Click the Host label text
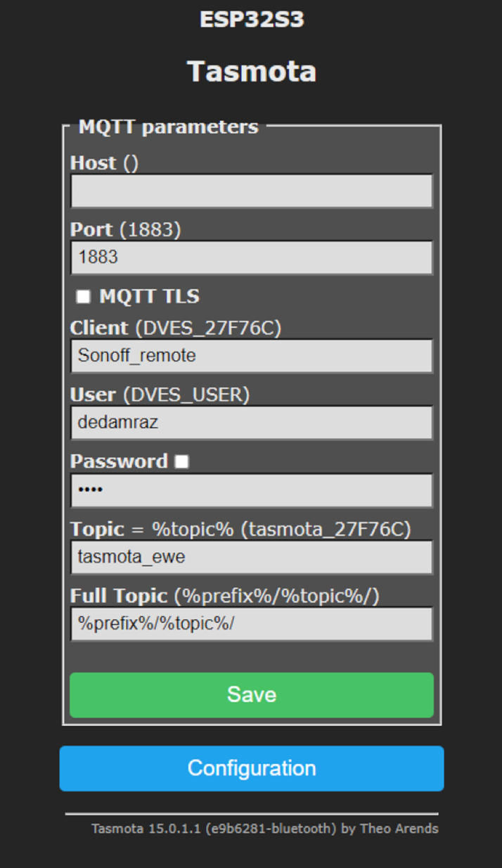The height and width of the screenshot is (868, 502). pos(93,163)
